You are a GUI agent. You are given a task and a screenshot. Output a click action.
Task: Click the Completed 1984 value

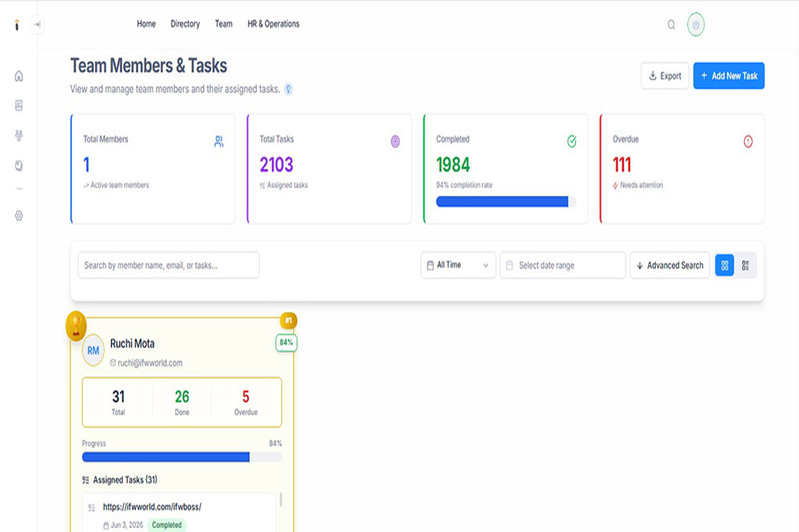tap(453, 165)
